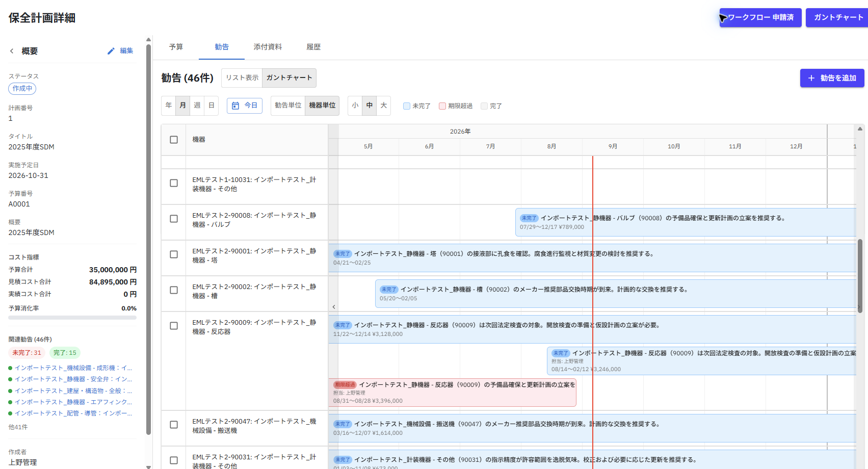This screenshot has width=868, height=469.
Task: Open 搬送機（90047）部品交換 task bar
Action: (x=592, y=428)
